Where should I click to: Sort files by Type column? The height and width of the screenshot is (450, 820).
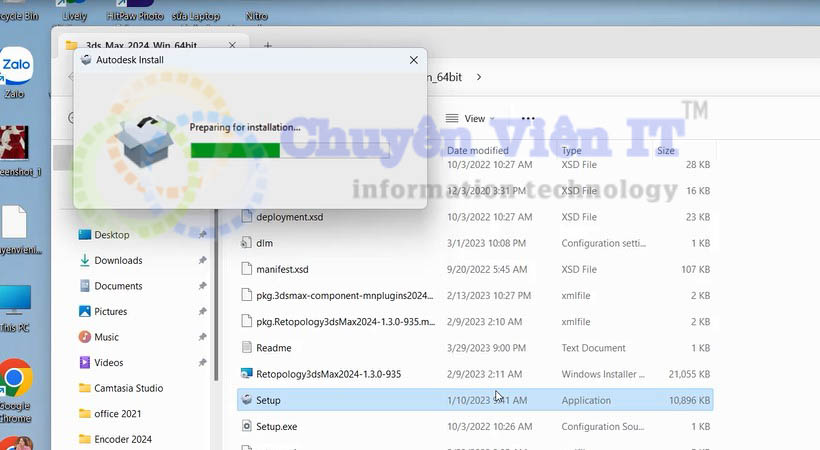pyautogui.click(x=571, y=151)
